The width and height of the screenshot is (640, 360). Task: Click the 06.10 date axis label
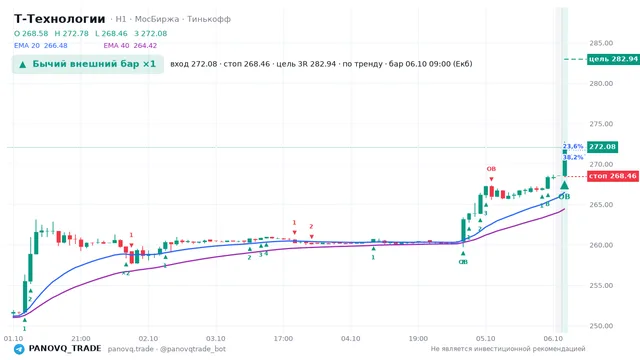[x=553, y=339]
